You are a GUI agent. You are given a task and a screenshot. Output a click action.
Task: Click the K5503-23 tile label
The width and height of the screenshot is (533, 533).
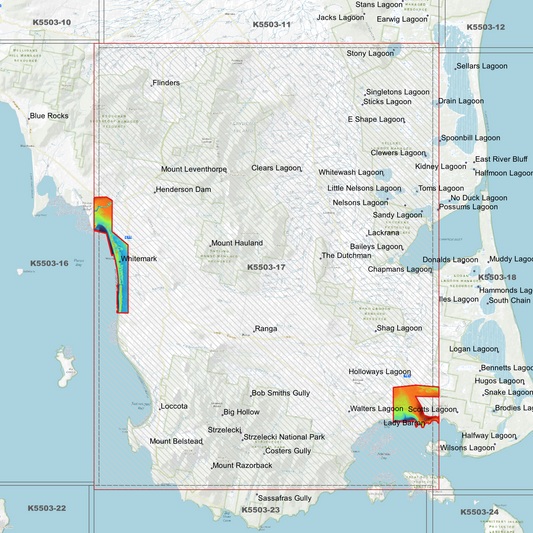(261, 510)
